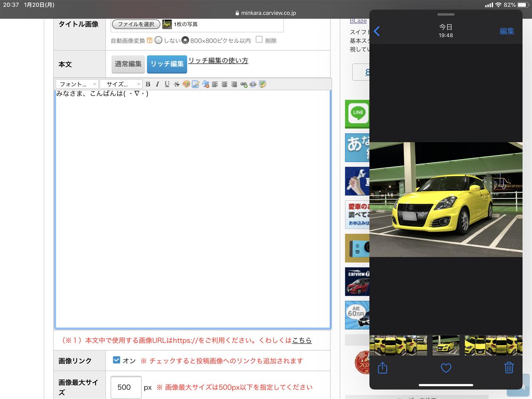The image size is (532, 399).
Task: Tap the Wi-Fi status icon
Action: point(498,5)
